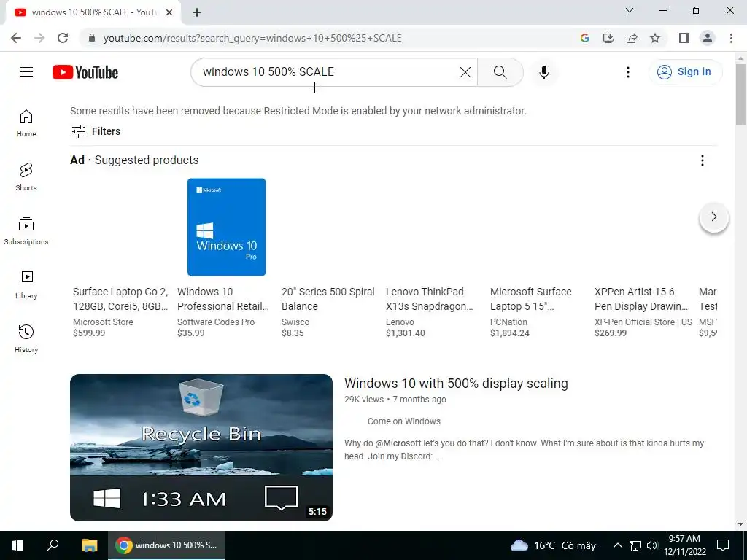747x560 pixels.
Task: Open a new Chrome tab
Action: (197, 12)
